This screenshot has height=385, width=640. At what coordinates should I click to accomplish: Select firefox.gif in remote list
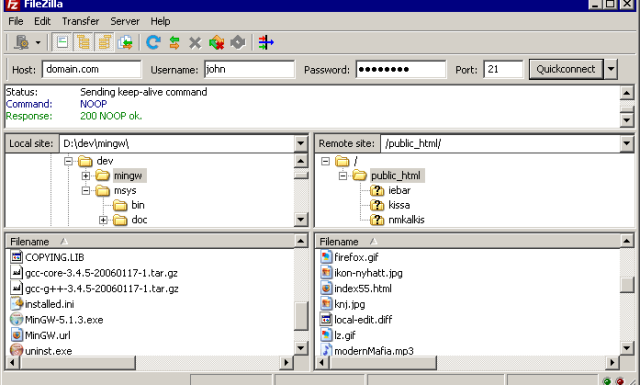click(356, 258)
